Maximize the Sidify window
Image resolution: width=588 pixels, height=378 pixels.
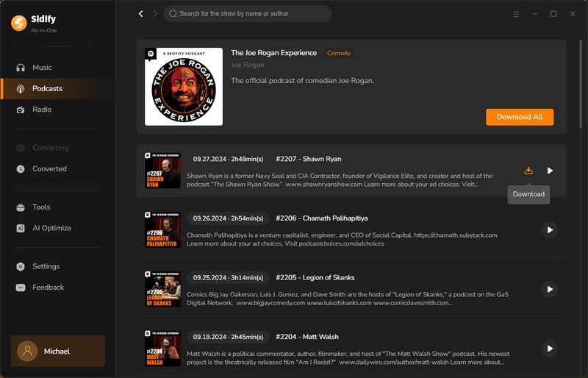coord(553,14)
